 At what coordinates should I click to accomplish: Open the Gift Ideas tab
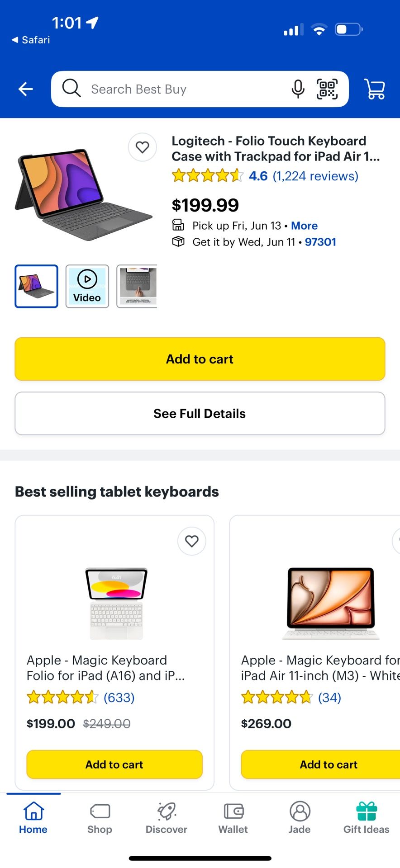click(366, 818)
